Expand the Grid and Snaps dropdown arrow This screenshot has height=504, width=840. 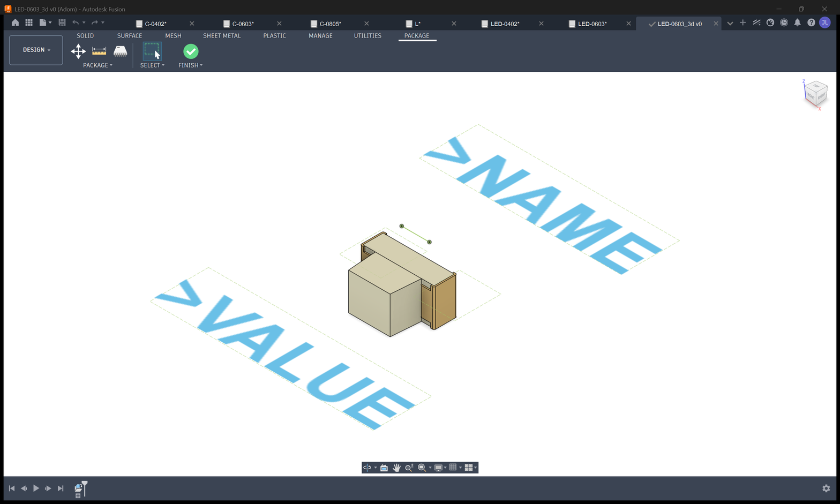(x=460, y=468)
